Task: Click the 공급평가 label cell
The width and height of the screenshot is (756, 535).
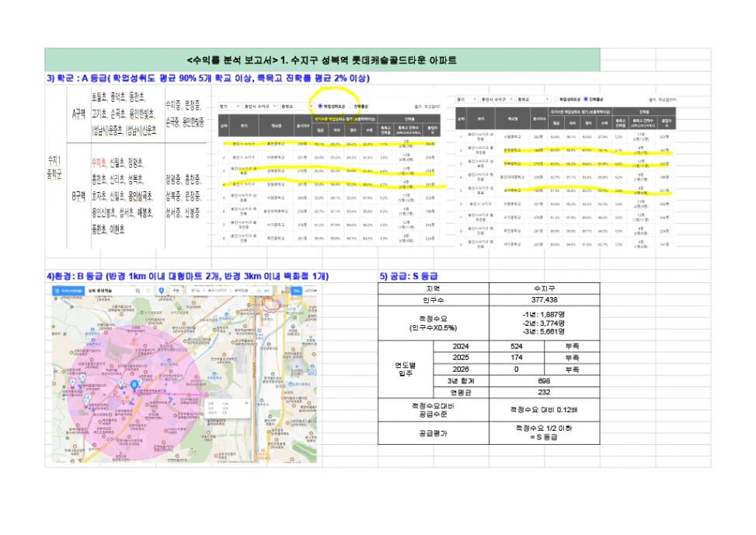Action: click(x=434, y=433)
